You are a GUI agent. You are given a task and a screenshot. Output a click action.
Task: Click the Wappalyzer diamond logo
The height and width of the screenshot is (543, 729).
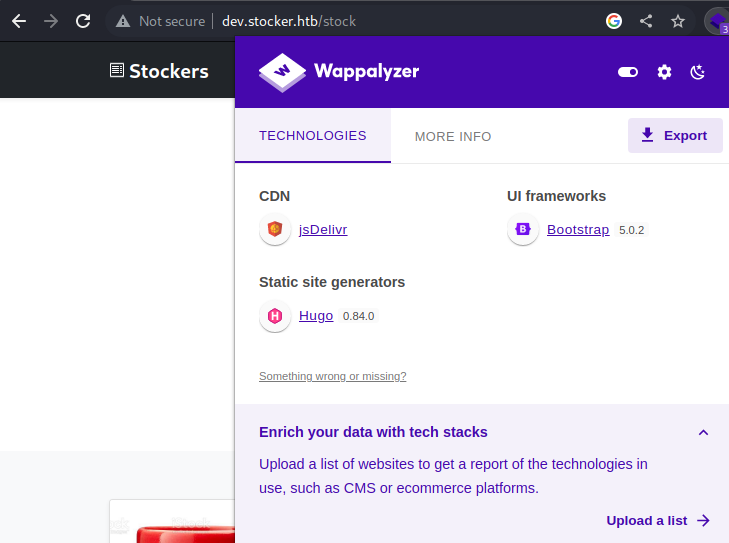[x=282, y=73]
